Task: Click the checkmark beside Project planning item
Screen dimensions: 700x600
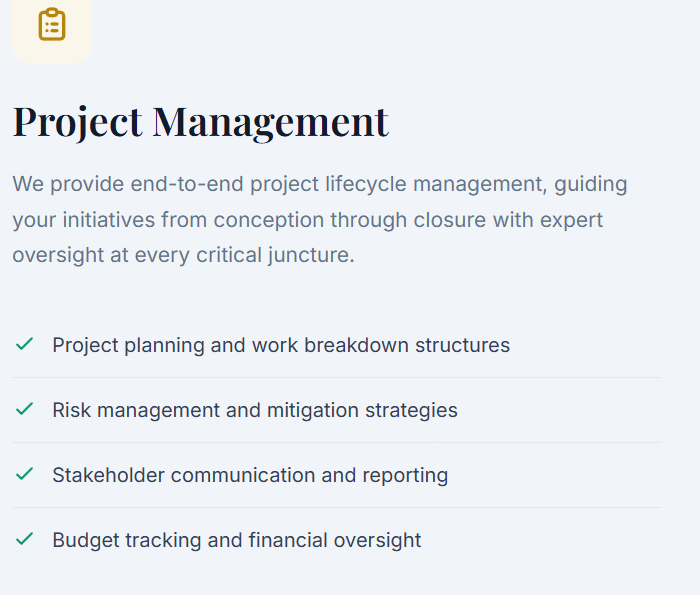Action: [25, 344]
